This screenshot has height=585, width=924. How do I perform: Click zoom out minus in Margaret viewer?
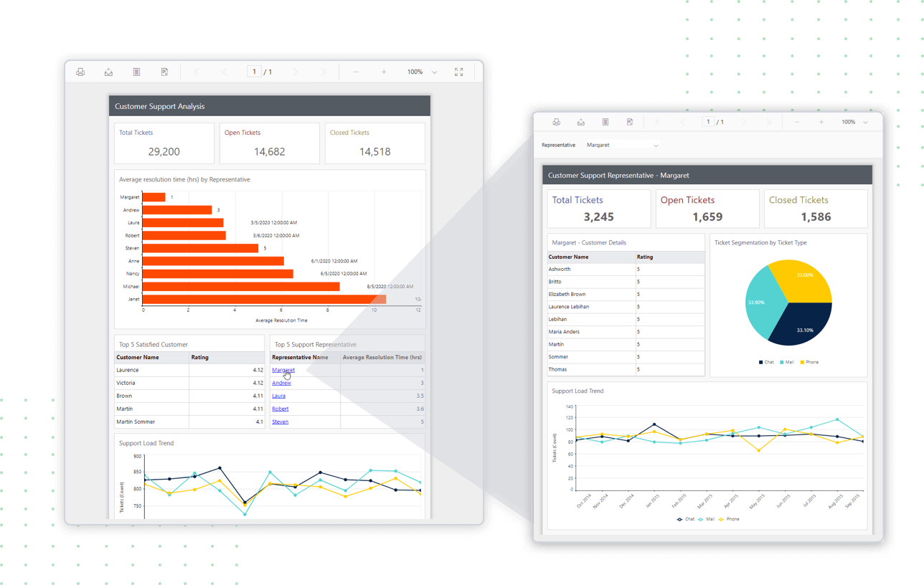click(797, 122)
